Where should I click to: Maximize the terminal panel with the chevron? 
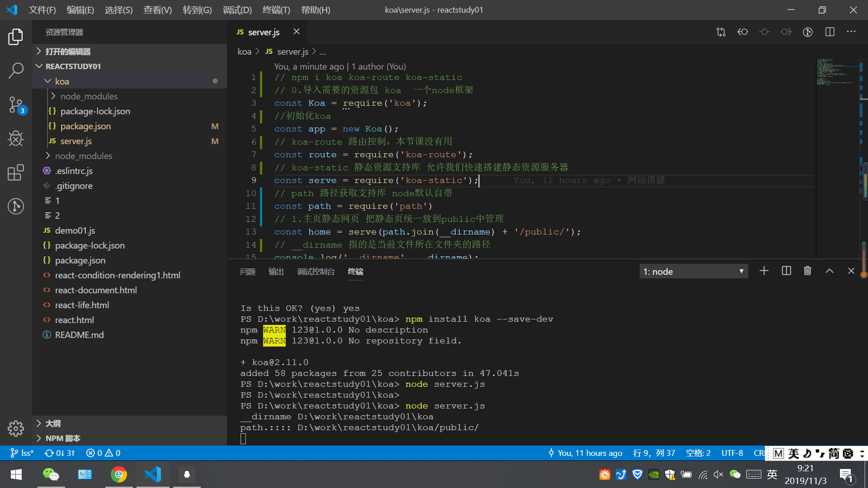(829, 271)
